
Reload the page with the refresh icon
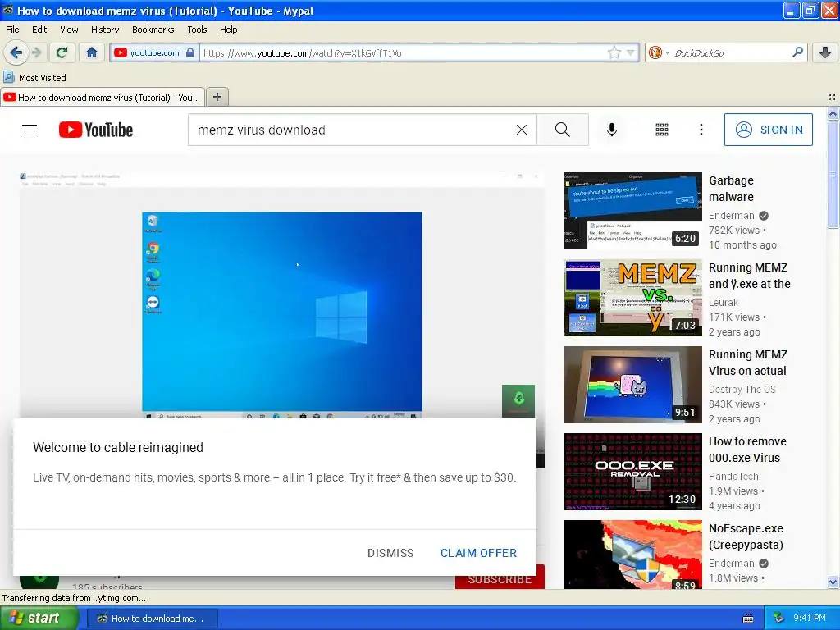point(62,52)
